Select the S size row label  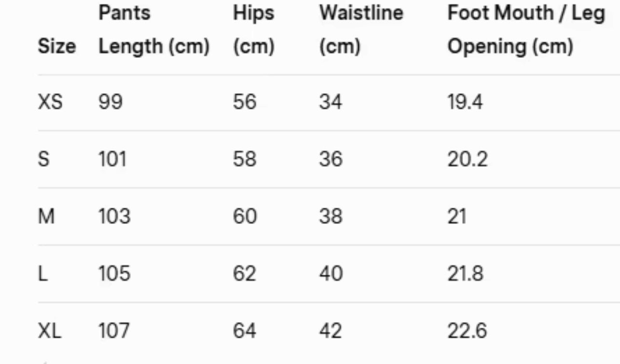click(43, 159)
